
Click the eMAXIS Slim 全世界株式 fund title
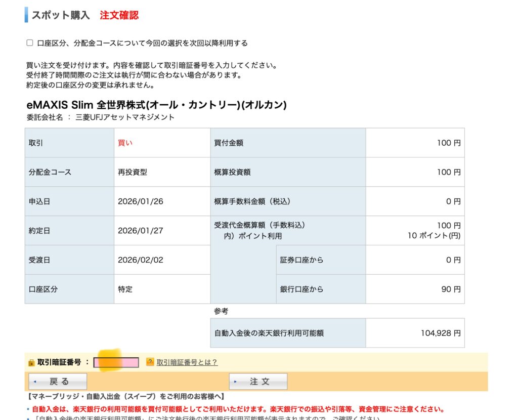[x=156, y=105]
